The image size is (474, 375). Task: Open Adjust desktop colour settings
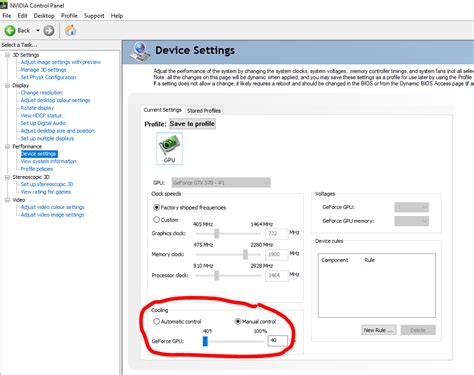click(55, 100)
